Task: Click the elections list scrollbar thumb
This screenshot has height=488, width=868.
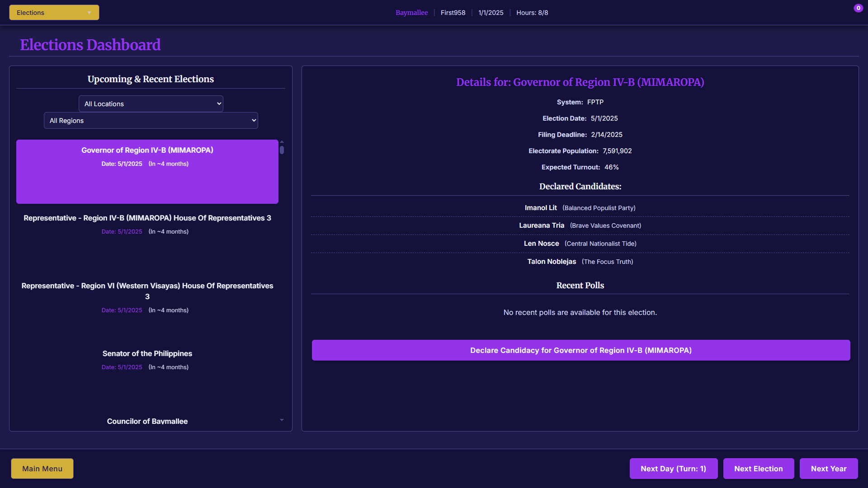Action: pyautogui.click(x=282, y=150)
